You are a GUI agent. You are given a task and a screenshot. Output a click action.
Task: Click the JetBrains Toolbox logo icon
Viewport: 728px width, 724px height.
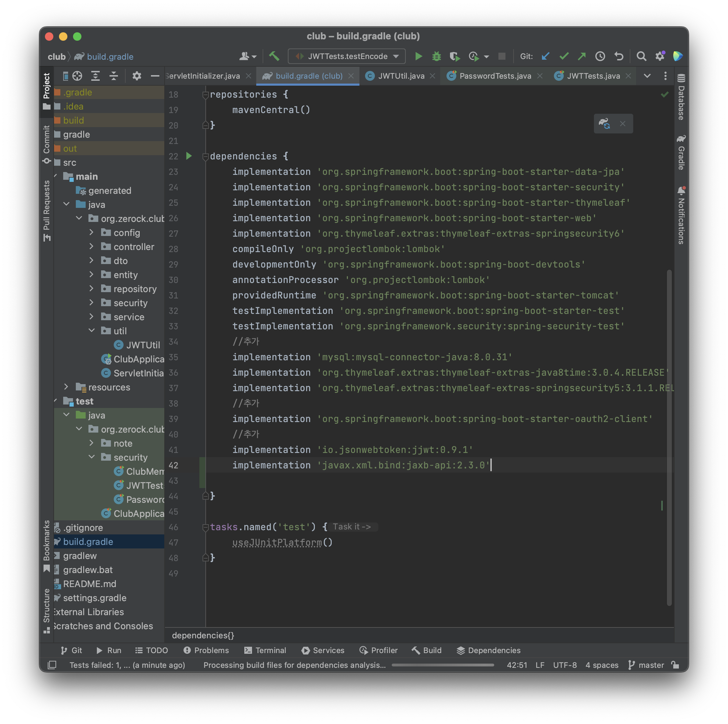(677, 57)
